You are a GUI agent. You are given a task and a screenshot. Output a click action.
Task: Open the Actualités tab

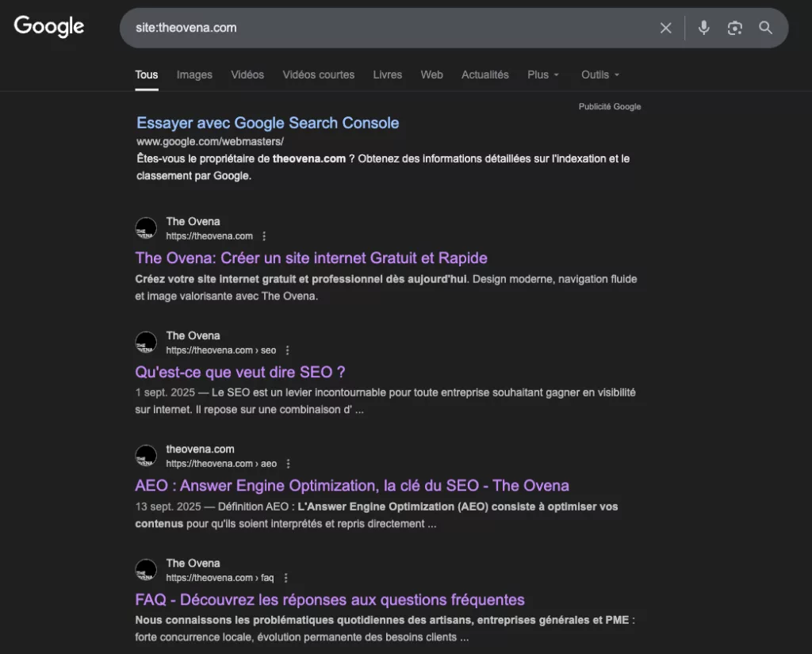(x=485, y=75)
